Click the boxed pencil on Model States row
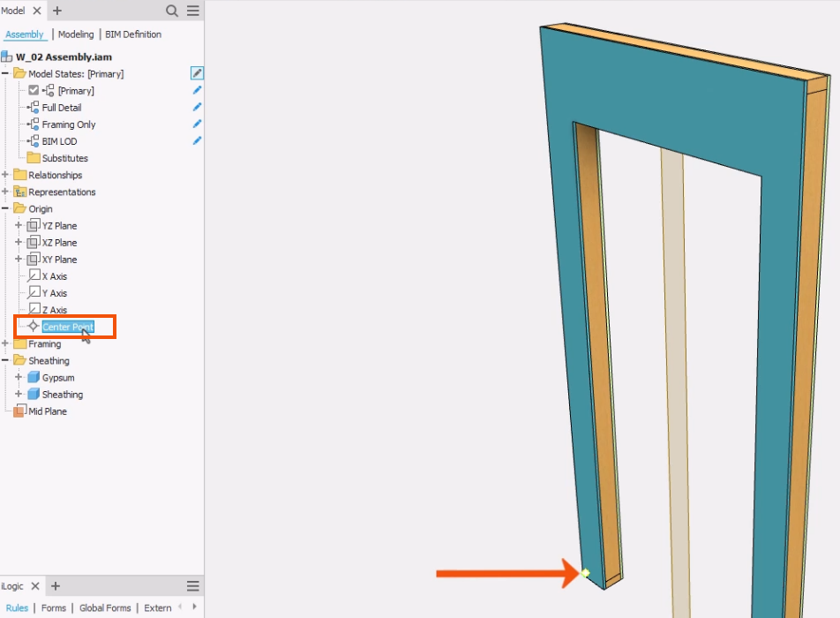 197,73
